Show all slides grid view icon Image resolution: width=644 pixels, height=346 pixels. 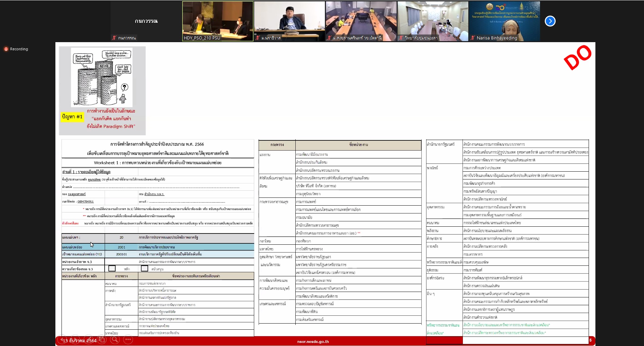102,340
